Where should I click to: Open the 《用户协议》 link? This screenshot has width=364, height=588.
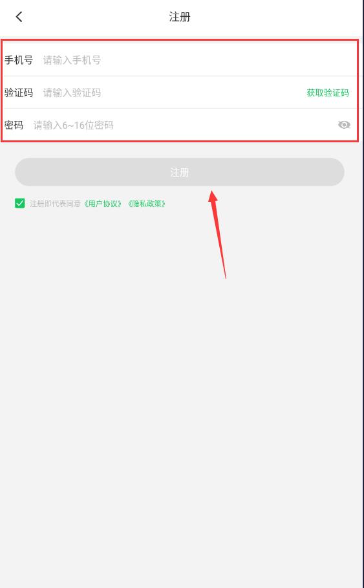pos(102,204)
